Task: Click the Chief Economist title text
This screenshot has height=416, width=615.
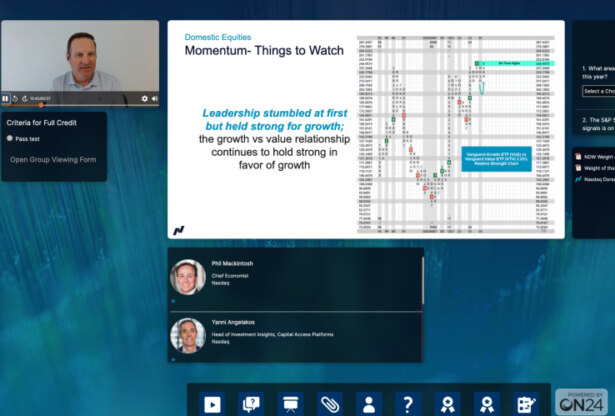Action: (x=230, y=276)
